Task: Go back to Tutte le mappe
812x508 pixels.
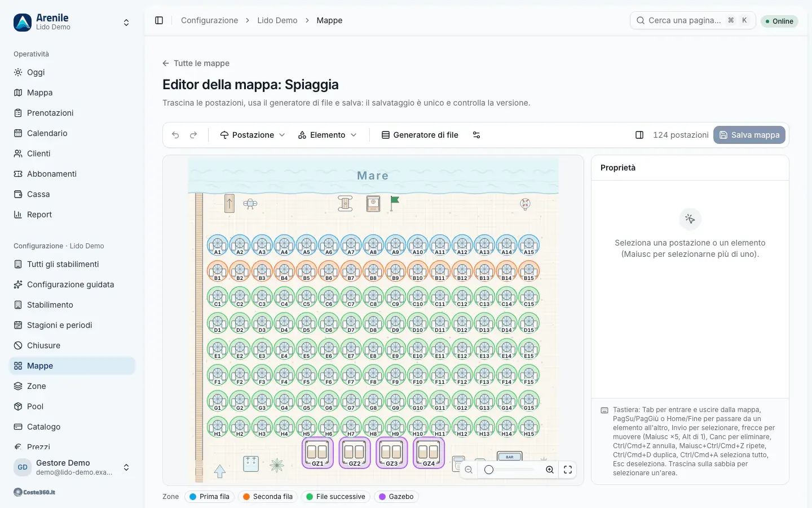Action: [x=196, y=63]
